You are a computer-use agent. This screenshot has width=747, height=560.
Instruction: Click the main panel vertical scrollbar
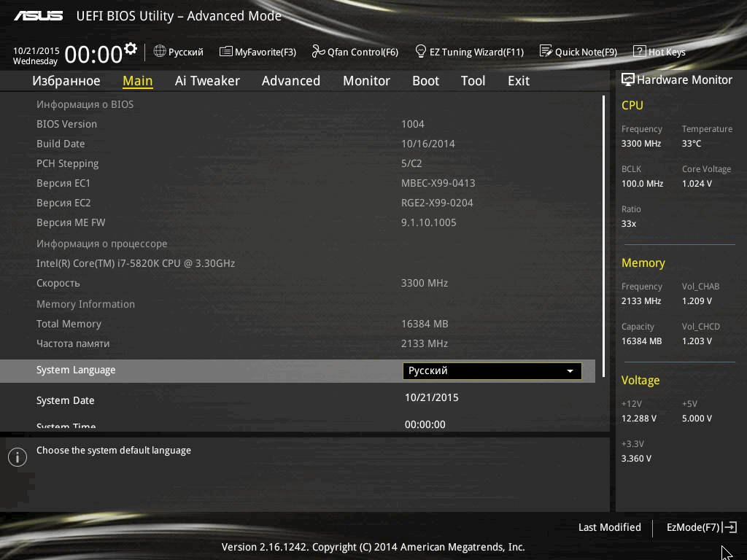click(603, 236)
